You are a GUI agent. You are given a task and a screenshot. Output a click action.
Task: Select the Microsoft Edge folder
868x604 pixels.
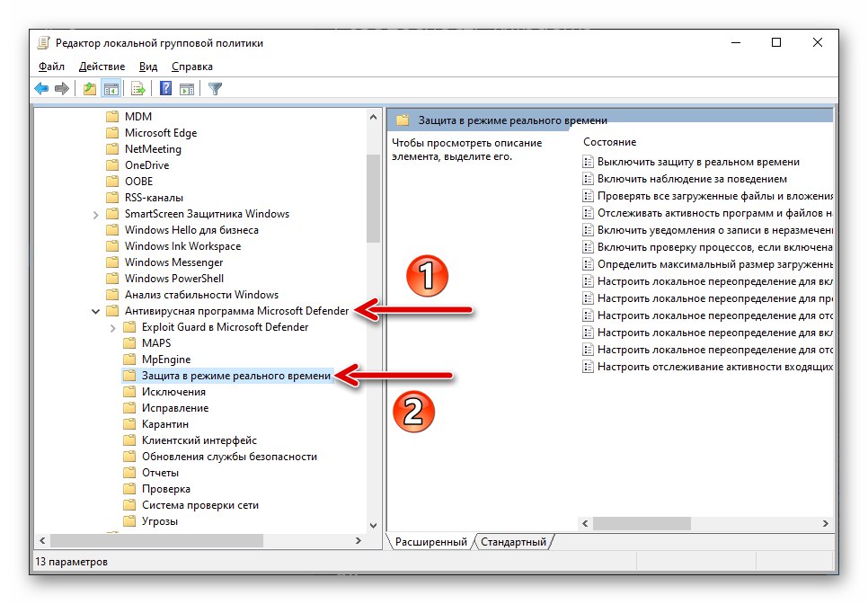[x=152, y=133]
